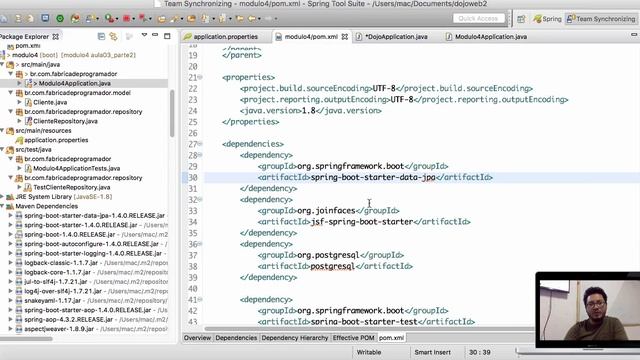Expand the Cliente.java node
This screenshot has height=360, width=640.
19,102
